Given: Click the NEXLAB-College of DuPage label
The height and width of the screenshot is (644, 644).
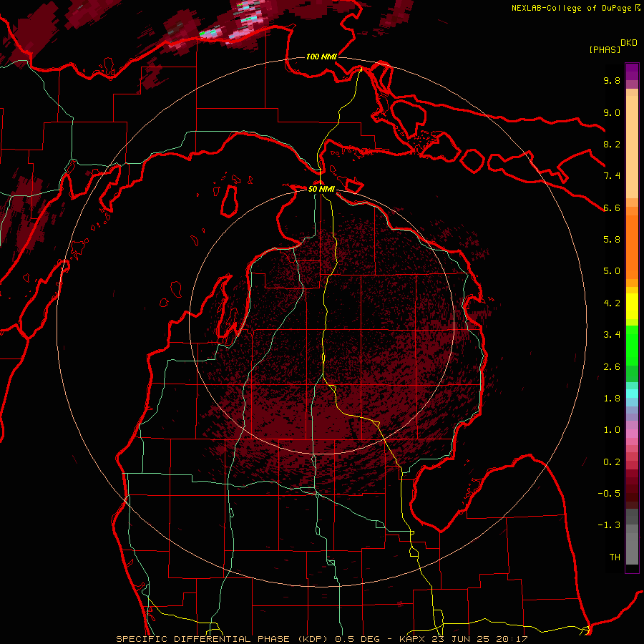Looking at the screenshot, I should 572,8.
